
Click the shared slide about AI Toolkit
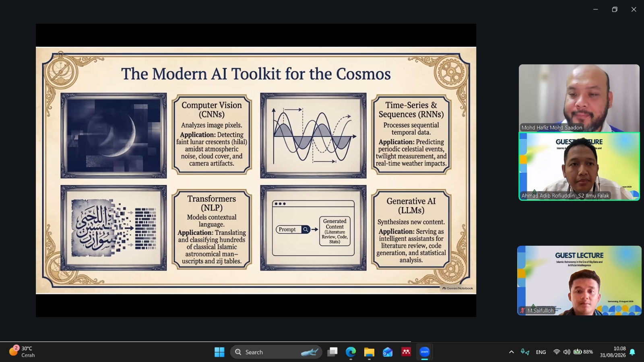point(256,170)
